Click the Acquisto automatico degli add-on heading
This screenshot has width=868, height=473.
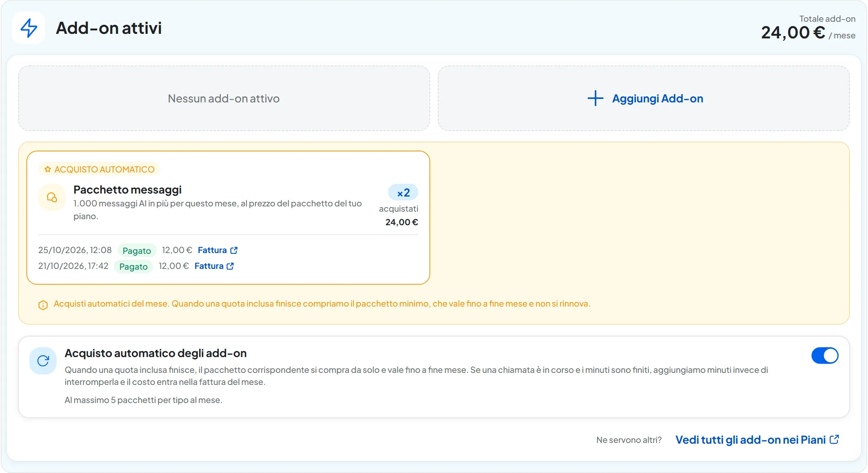[x=155, y=353]
